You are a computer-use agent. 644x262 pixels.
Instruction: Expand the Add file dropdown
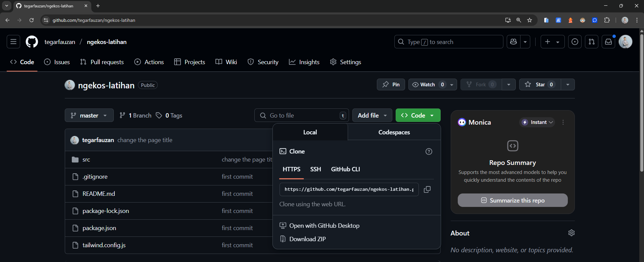(x=372, y=116)
